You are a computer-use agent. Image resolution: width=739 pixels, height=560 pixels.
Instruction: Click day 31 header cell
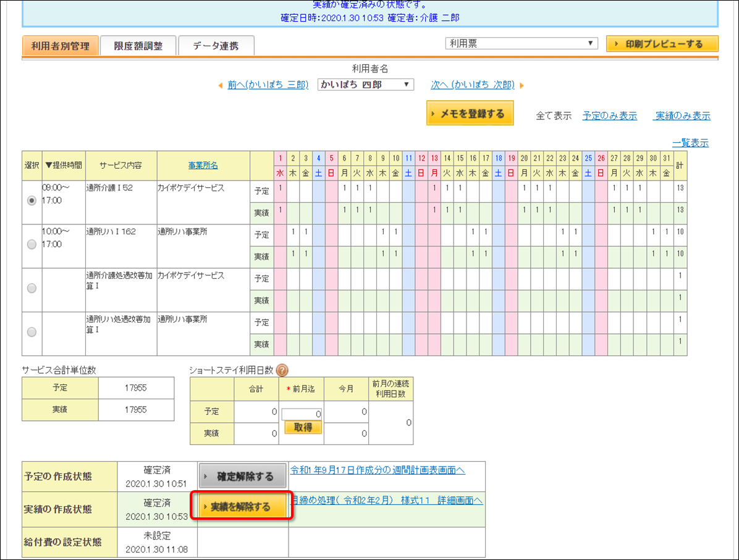667,158
